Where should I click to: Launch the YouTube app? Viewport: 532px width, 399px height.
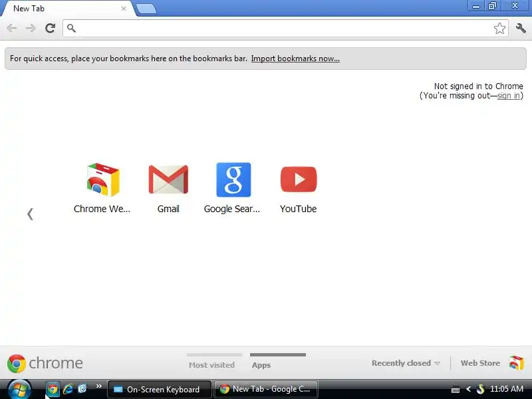(298, 188)
